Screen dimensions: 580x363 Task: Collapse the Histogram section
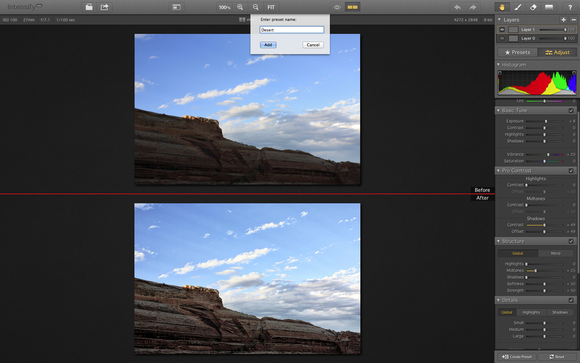[x=499, y=65]
